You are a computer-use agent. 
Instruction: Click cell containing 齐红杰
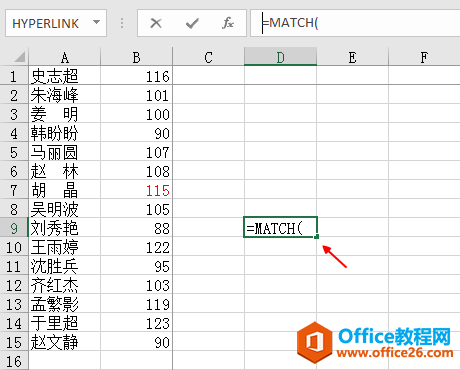(65, 285)
